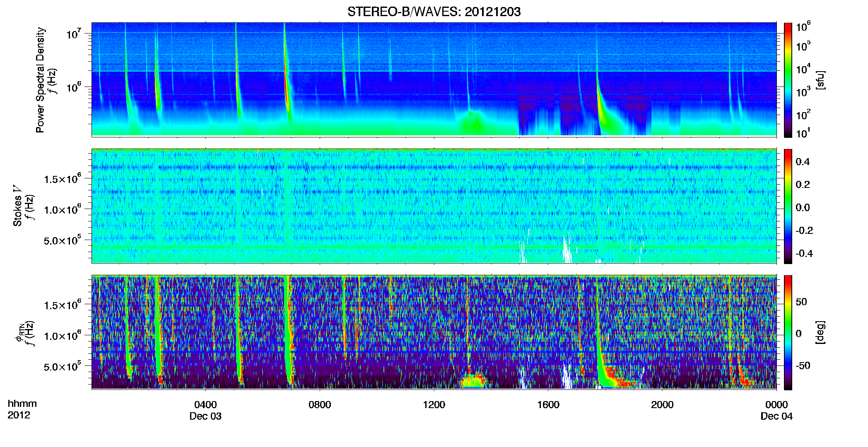Click the "hhmm" time-axis format label

pyautogui.click(x=22, y=404)
